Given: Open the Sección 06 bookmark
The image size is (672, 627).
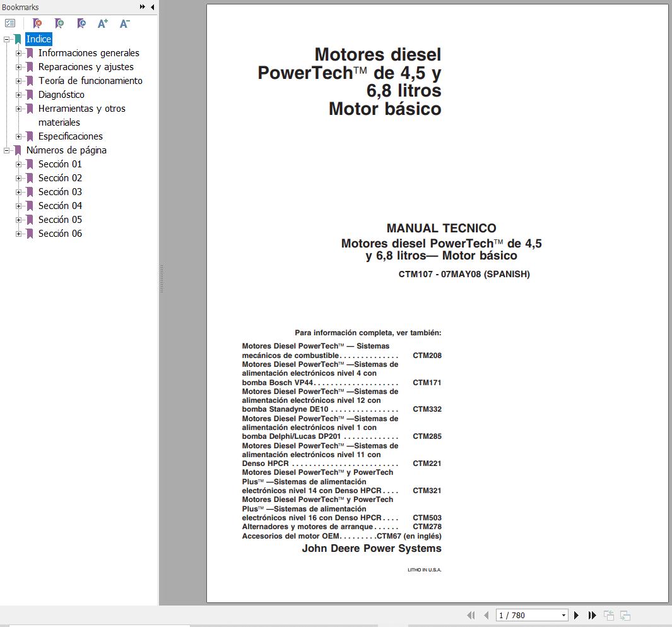Looking at the screenshot, I should click(60, 233).
